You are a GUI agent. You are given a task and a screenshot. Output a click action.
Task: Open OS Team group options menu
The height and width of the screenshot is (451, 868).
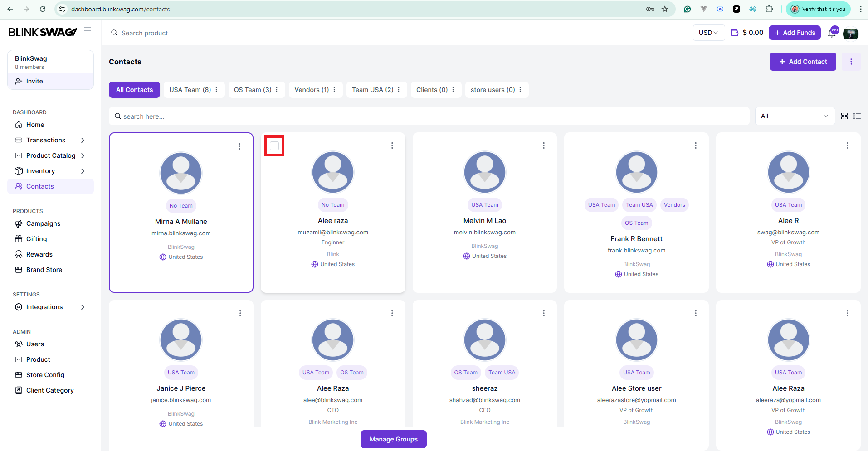[277, 90]
